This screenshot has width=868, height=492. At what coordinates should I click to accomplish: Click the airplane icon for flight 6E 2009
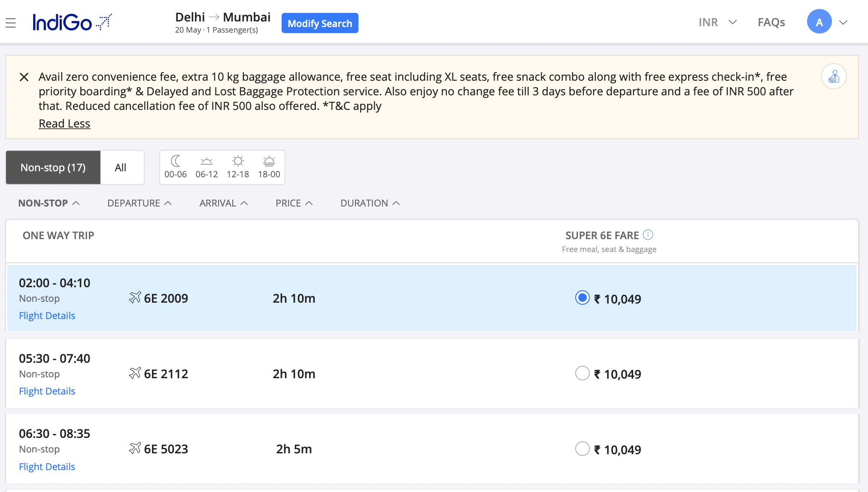pyautogui.click(x=134, y=297)
